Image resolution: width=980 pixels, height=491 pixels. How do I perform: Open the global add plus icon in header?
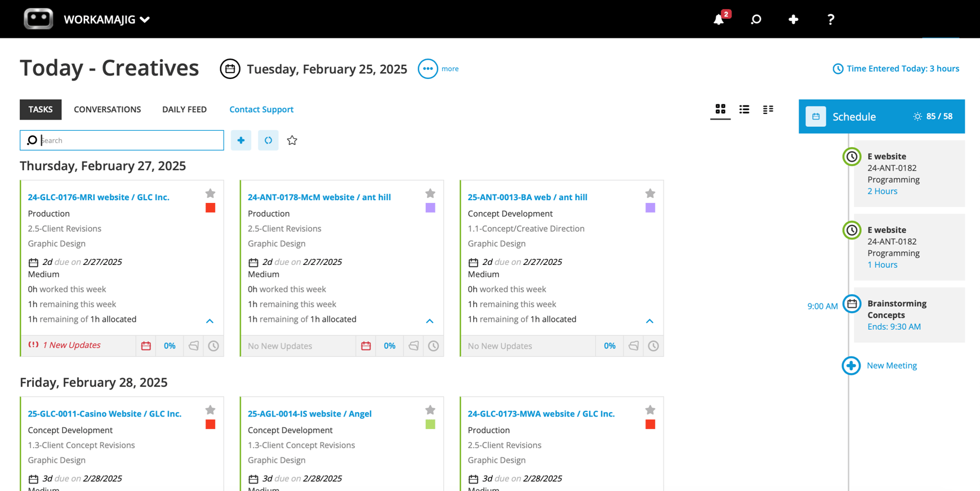pos(793,19)
